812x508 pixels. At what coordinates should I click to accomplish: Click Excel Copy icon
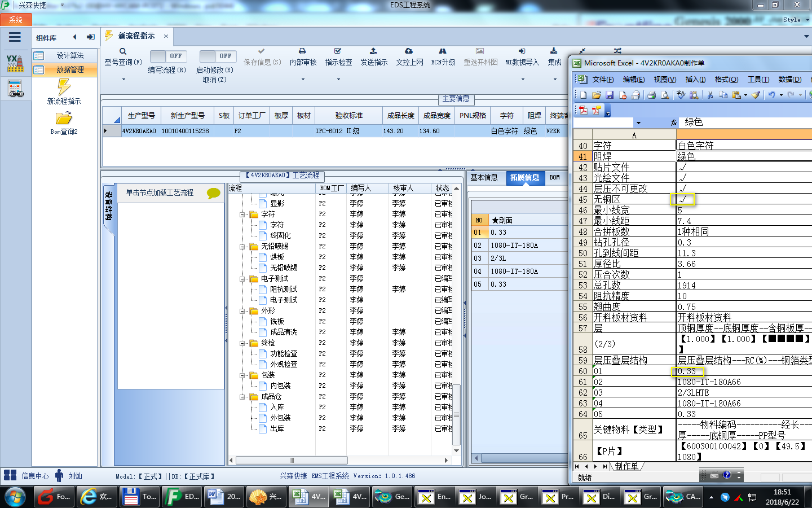pos(723,95)
